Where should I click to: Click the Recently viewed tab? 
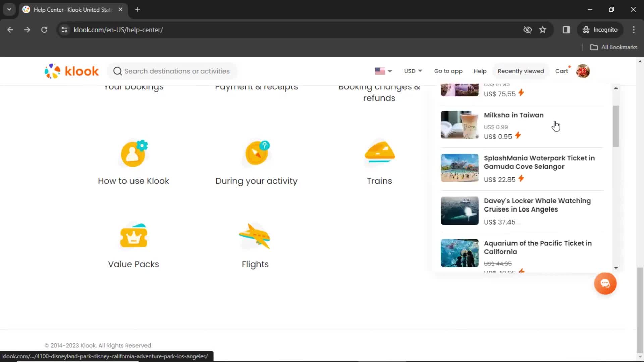pos(521,71)
